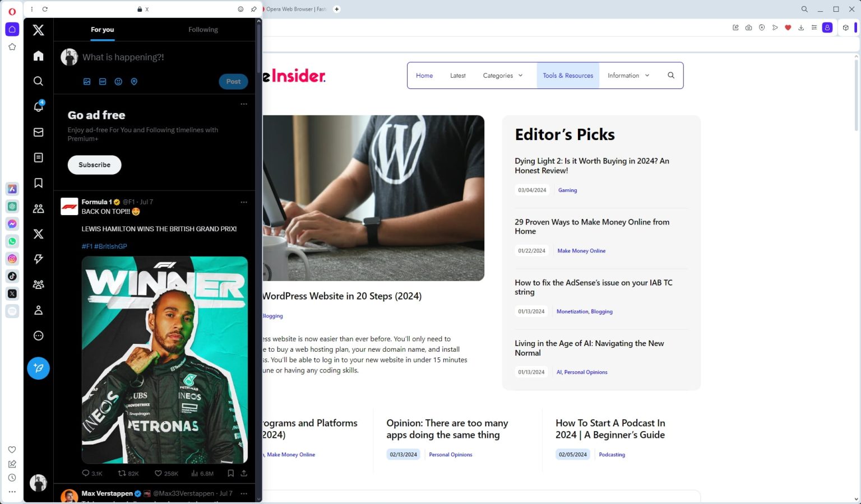Switch to the Following tab on X
This screenshot has height=504, width=861.
203,29
